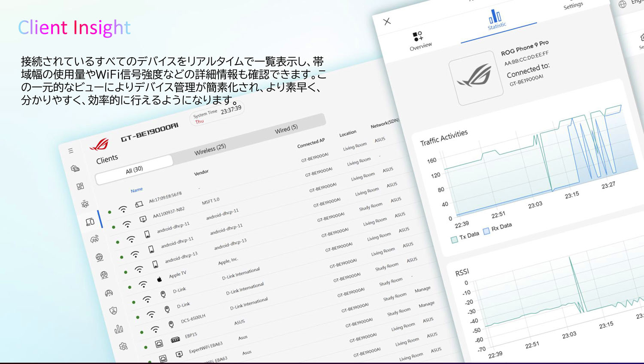
Task: Open the gear settings icon in the sidebar
Action: [123, 346]
